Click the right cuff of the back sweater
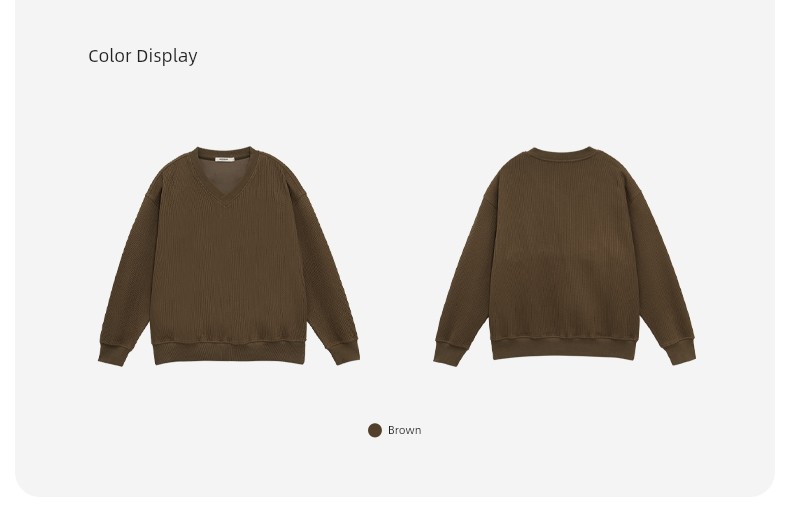Viewport: 790px width, 531px height. click(x=681, y=352)
